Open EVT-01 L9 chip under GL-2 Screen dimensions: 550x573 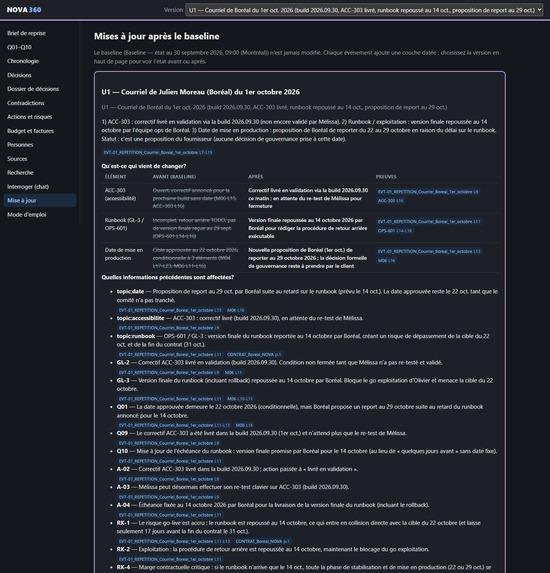[x=168, y=372]
